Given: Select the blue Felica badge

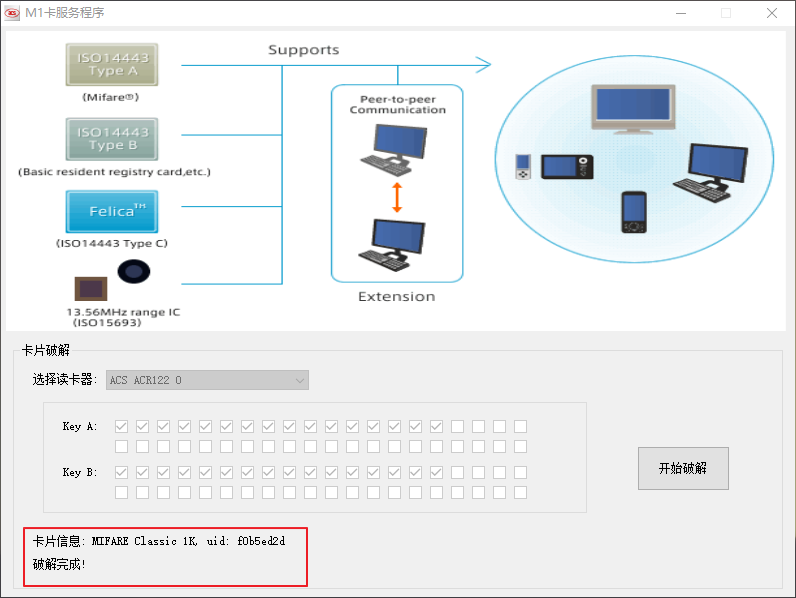Looking at the screenshot, I should pyautogui.click(x=111, y=212).
